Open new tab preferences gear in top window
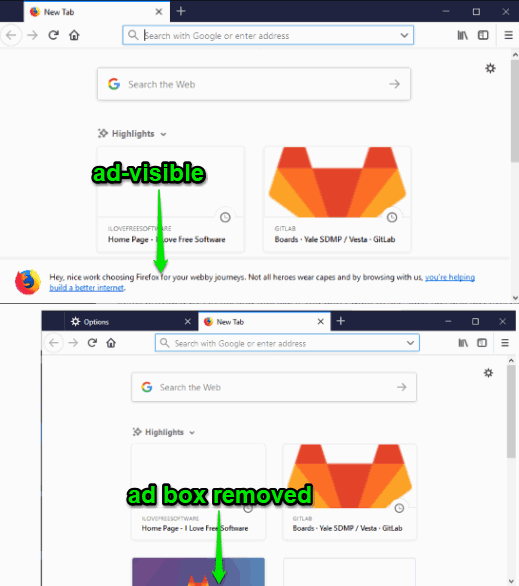Image resolution: width=519 pixels, height=586 pixels. (x=490, y=68)
